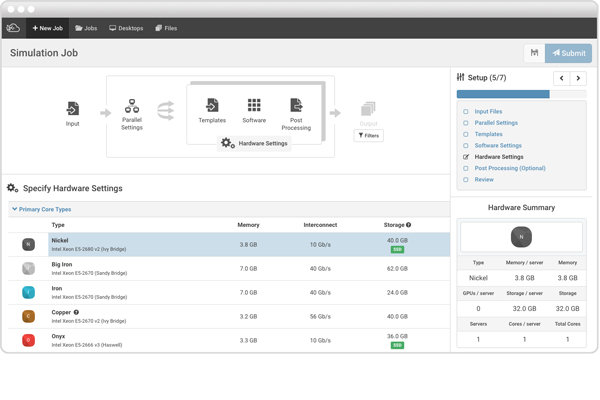Screen dimensions: 600x400
Task: Click circle marker beside Templates
Action: pyautogui.click(x=466, y=134)
